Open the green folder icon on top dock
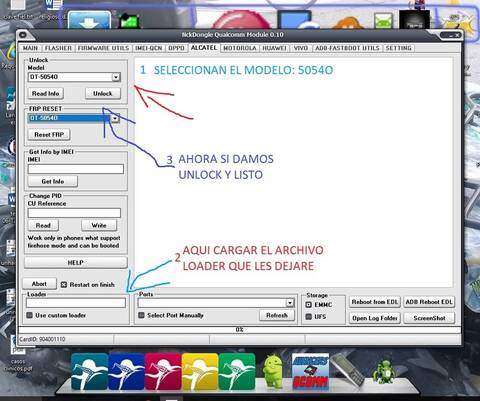 tap(129, 21)
